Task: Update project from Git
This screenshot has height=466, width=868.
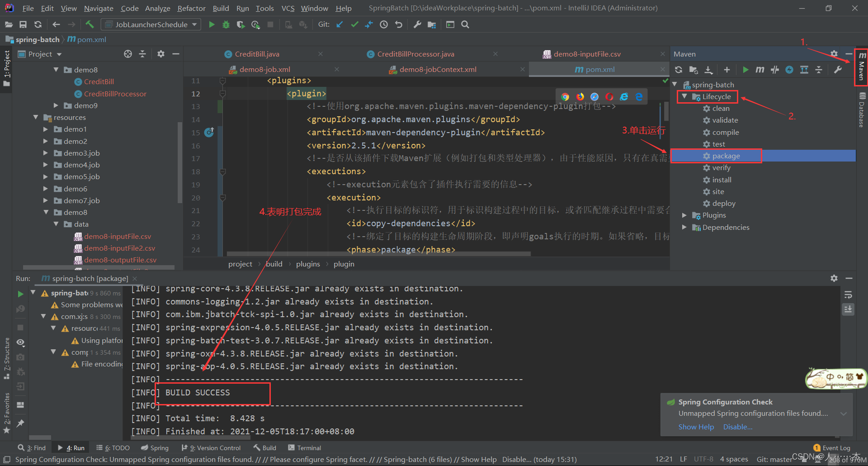Action: tap(340, 24)
